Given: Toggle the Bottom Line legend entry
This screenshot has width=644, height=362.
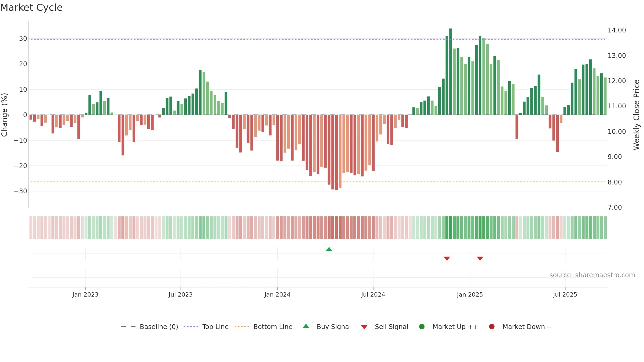Looking at the screenshot, I should 264,327.
